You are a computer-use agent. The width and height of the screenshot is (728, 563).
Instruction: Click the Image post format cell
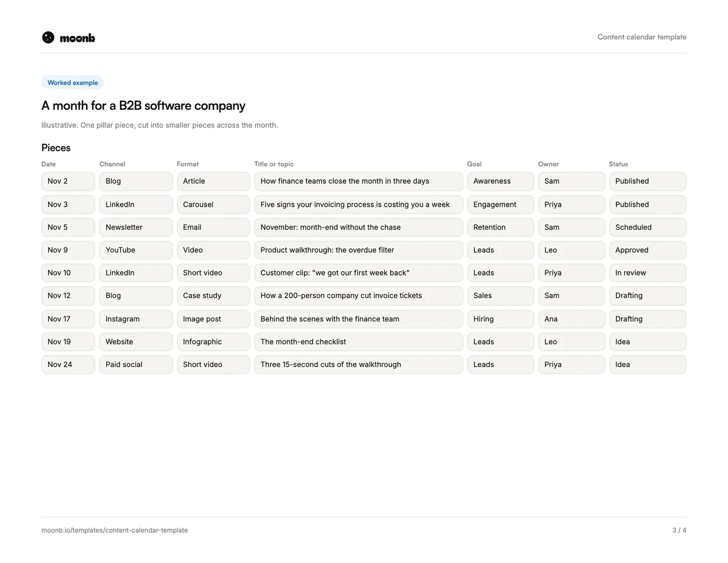[213, 319]
